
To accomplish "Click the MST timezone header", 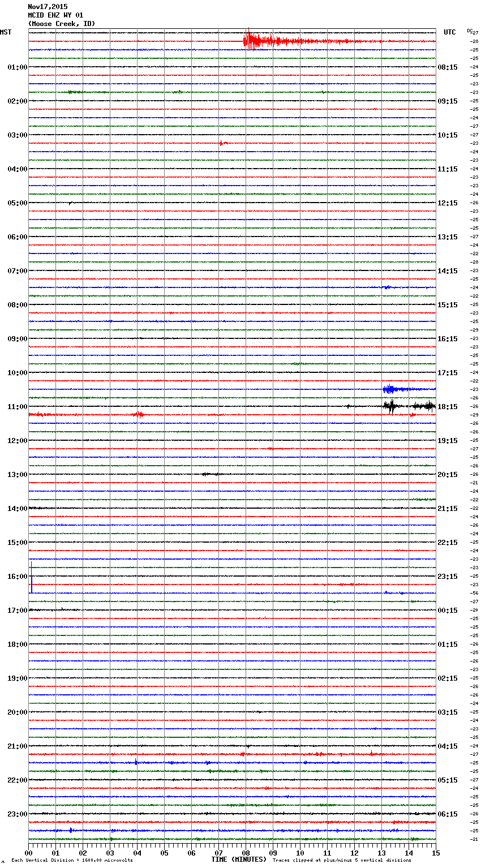I will tap(6, 32).
